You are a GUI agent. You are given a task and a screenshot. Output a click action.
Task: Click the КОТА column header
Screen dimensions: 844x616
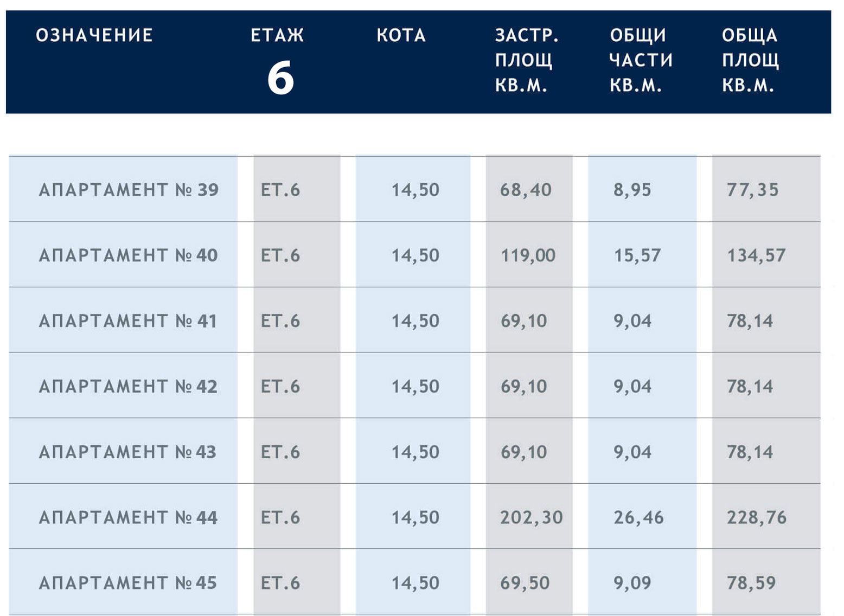pos(401,36)
